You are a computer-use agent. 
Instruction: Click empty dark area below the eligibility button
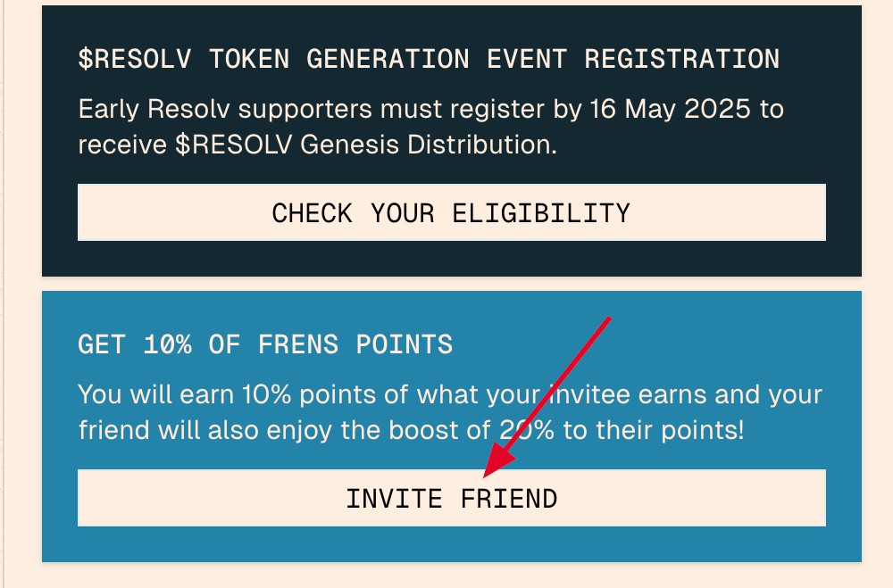[x=452, y=259]
